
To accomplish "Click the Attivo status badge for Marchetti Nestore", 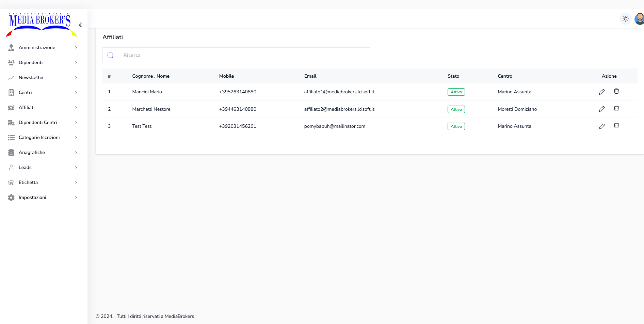I will (x=456, y=109).
